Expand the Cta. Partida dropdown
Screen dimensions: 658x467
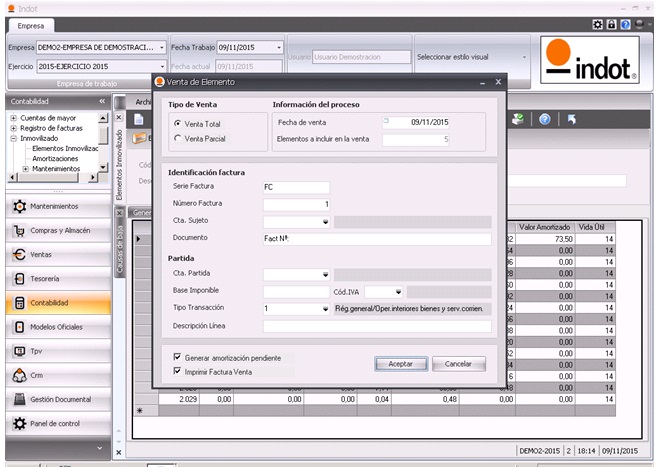point(325,274)
